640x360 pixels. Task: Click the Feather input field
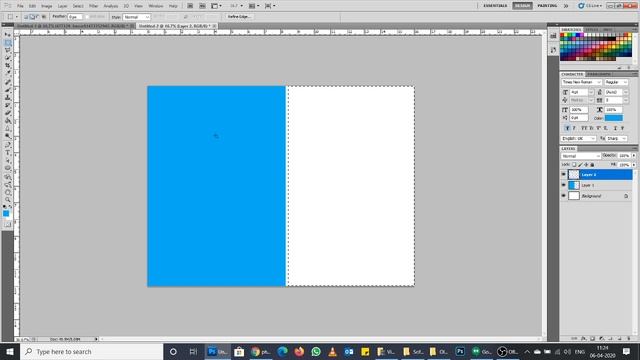[75, 17]
